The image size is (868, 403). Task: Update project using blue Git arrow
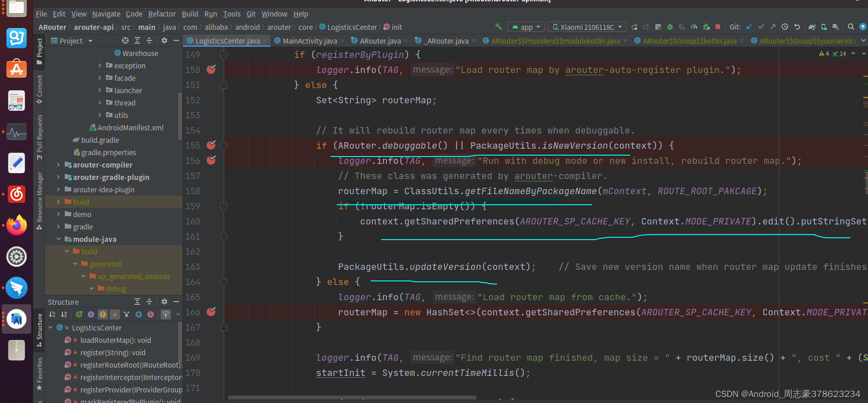pos(749,27)
